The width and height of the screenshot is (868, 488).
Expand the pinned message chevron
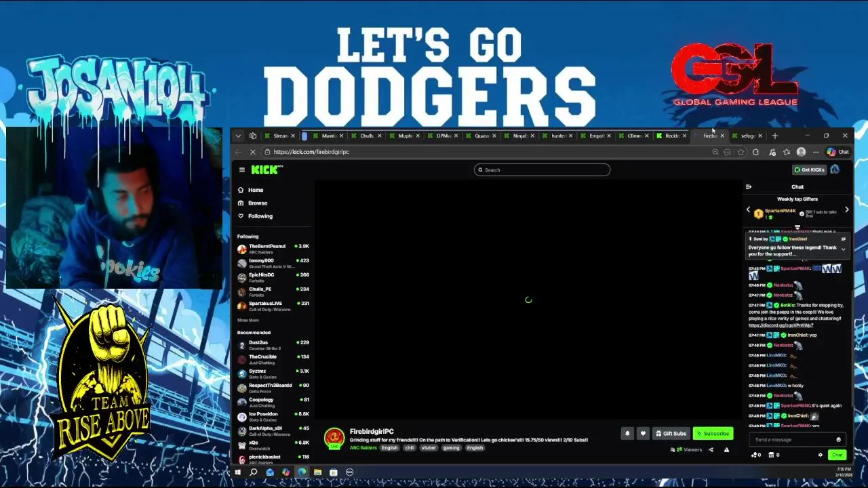point(844,249)
